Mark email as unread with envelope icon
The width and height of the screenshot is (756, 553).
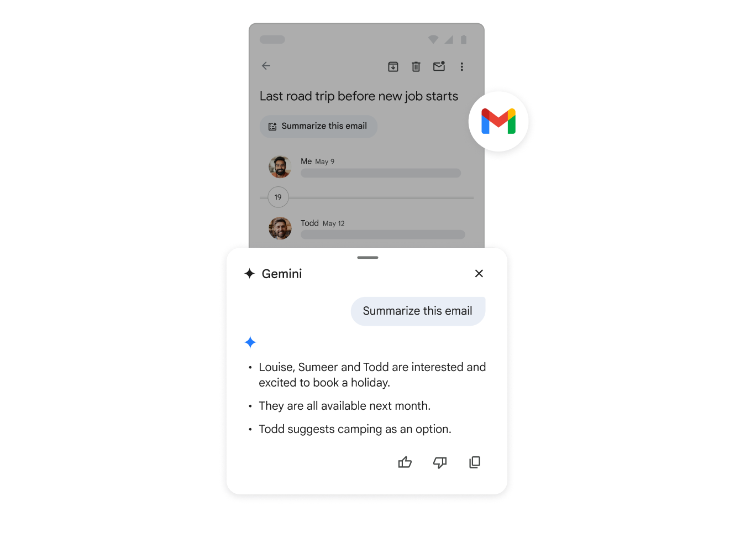point(439,66)
